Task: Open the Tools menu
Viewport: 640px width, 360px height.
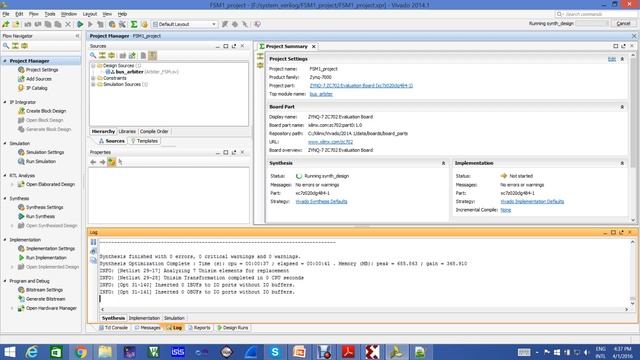Action: tap(50, 14)
